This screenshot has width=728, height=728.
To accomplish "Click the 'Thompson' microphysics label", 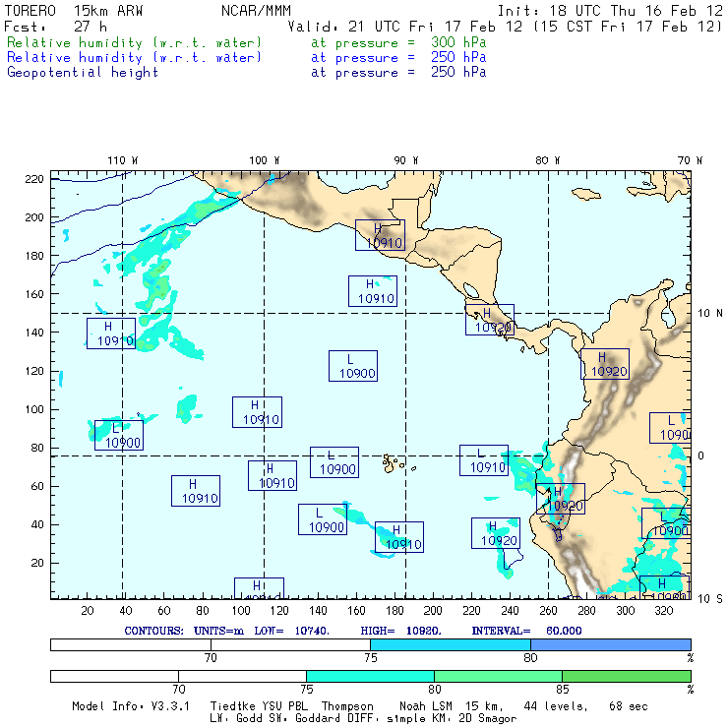I will (347, 706).
